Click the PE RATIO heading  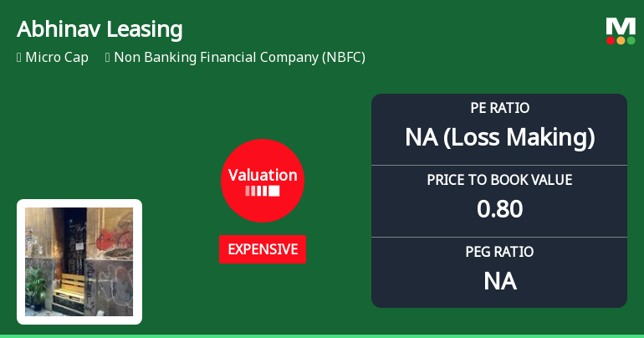pos(499,108)
